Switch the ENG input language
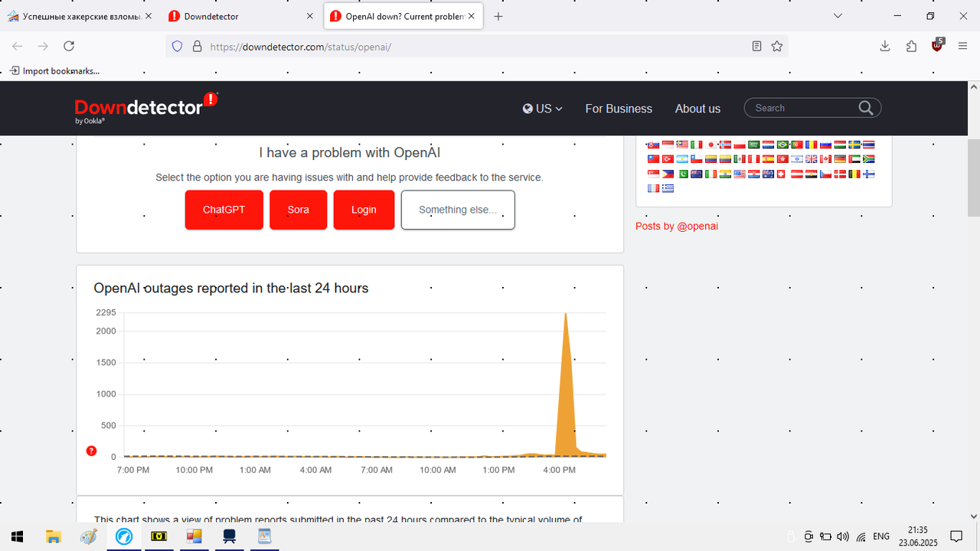980x551 pixels. [x=881, y=536]
